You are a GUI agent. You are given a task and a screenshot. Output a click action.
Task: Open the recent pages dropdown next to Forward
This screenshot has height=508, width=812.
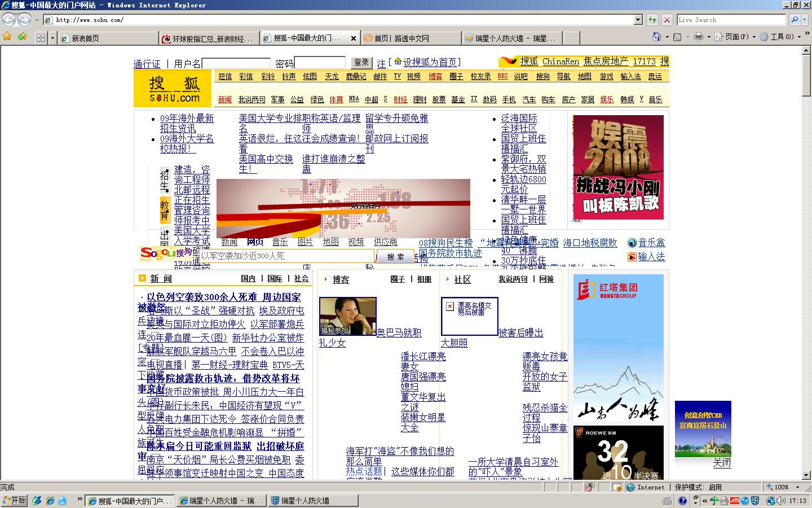(x=37, y=20)
